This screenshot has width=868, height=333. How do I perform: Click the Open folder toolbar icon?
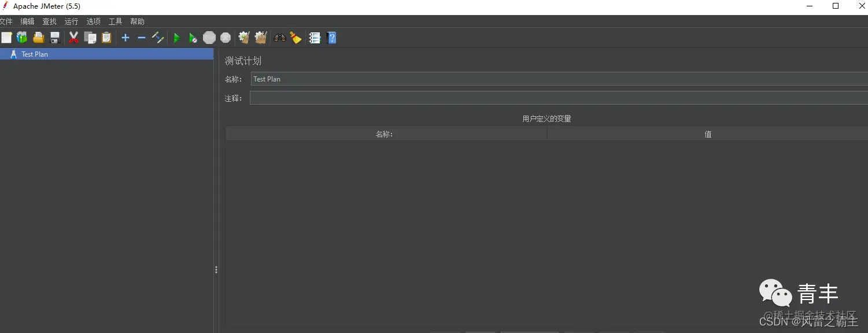click(38, 38)
